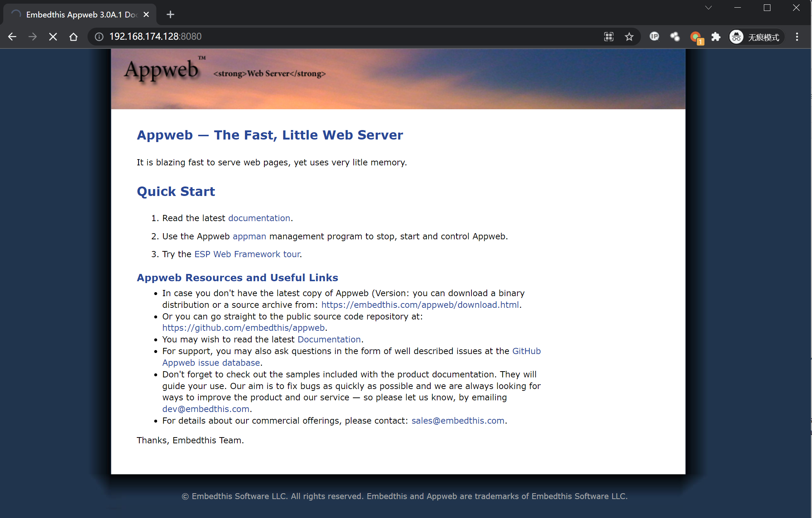Screen dimensions: 812x518
Task: Open the latest documentation link
Action: coord(259,218)
